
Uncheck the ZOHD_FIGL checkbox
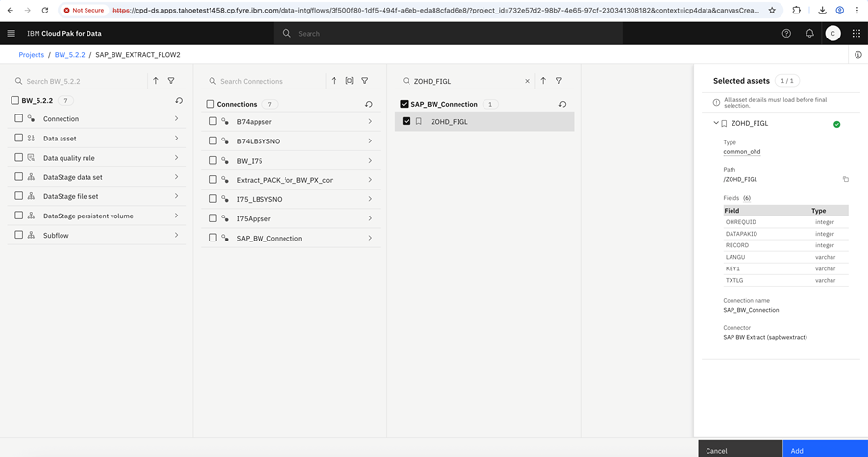407,121
